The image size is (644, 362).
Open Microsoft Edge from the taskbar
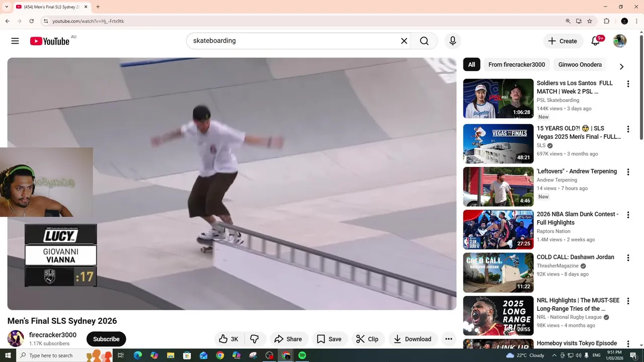tap(138, 355)
